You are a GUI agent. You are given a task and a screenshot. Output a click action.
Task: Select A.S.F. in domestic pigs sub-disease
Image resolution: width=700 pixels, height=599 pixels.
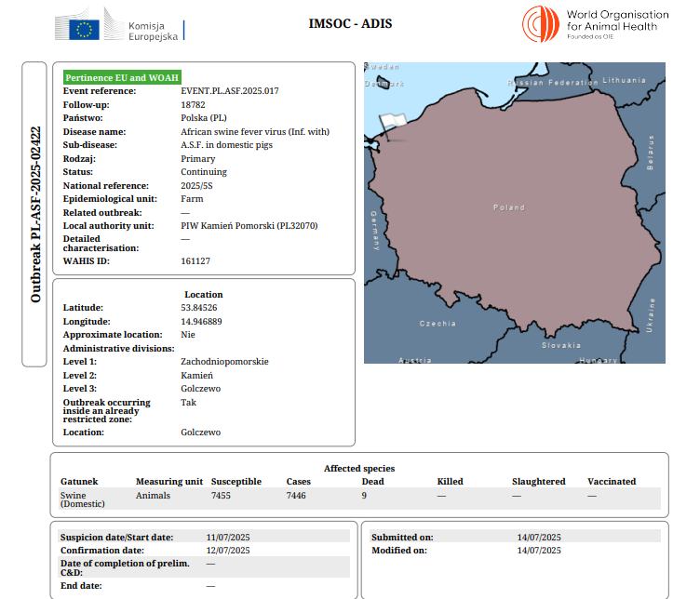(226, 145)
